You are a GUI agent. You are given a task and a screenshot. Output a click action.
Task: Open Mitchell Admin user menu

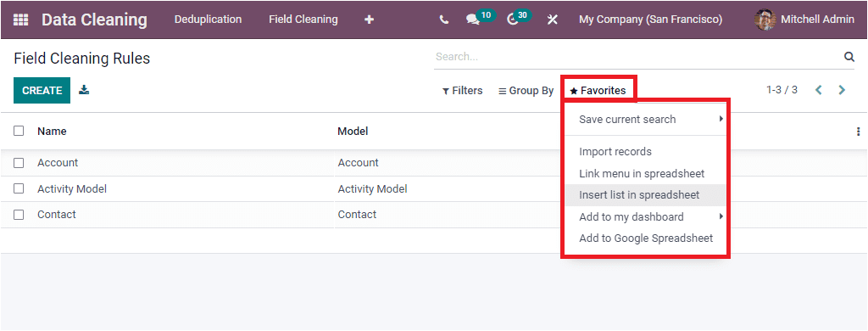(804, 20)
